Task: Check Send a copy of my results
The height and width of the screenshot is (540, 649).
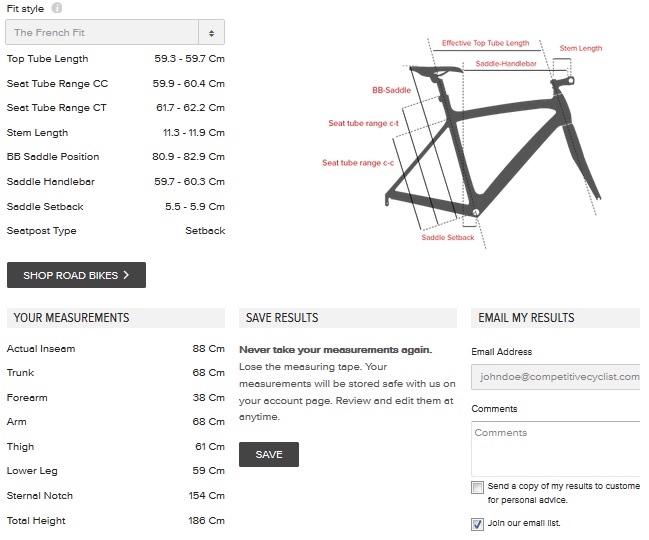Action: [x=477, y=487]
